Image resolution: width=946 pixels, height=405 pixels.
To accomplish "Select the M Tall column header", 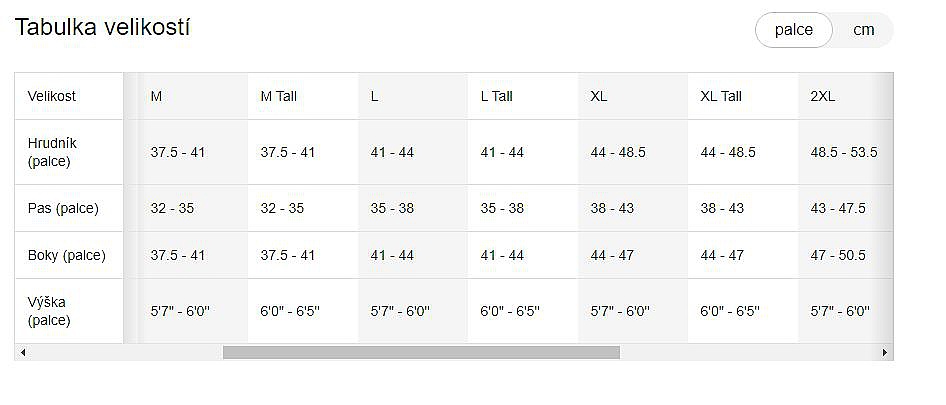I will tap(279, 97).
